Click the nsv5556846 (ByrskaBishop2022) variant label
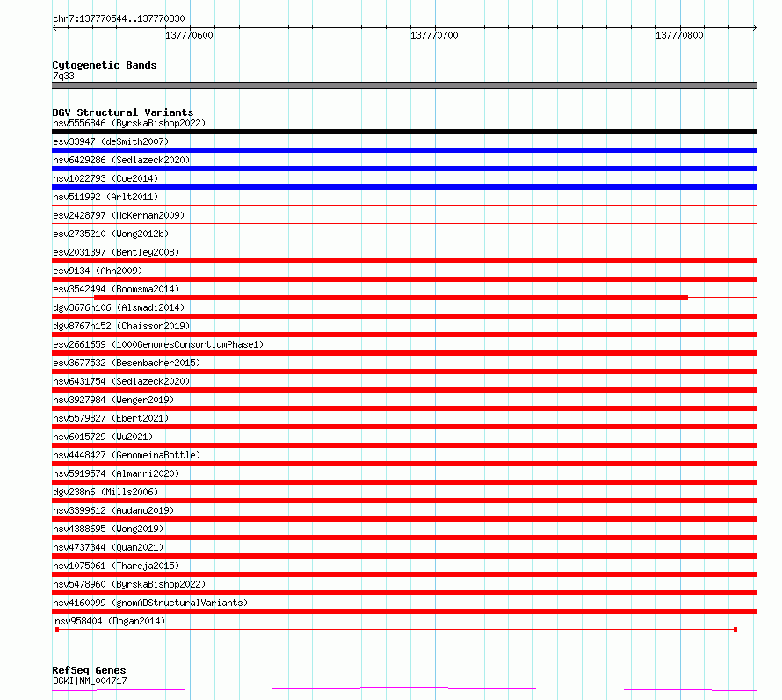The height and width of the screenshot is (700, 782). click(129, 123)
